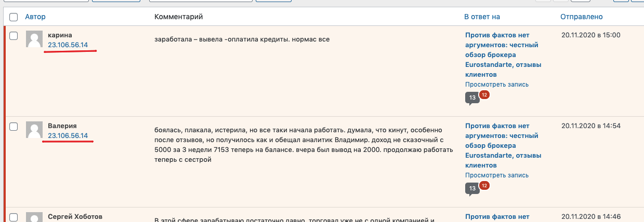Sort by the В ответ на column
This screenshot has width=644, height=222.
click(x=482, y=17)
